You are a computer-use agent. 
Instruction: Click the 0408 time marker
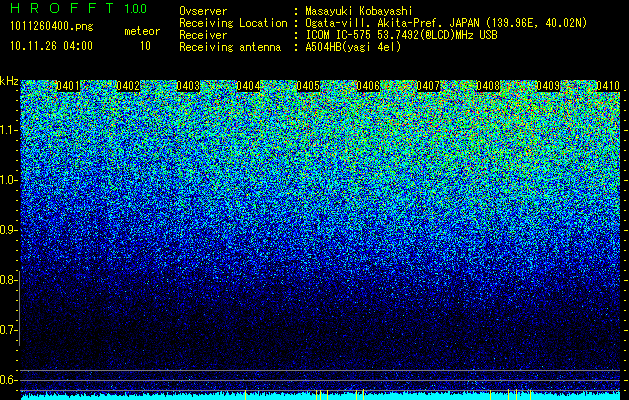pyautogui.click(x=488, y=86)
